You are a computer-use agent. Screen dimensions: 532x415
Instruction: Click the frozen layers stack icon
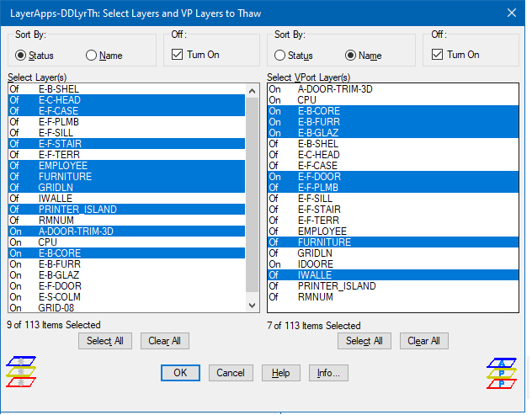tap(21, 371)
